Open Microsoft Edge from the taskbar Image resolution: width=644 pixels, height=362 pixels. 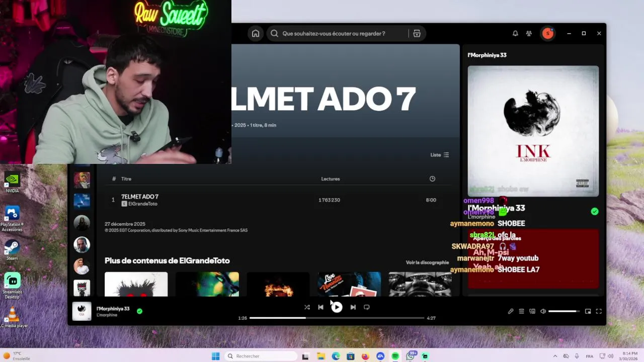point(336,356)
